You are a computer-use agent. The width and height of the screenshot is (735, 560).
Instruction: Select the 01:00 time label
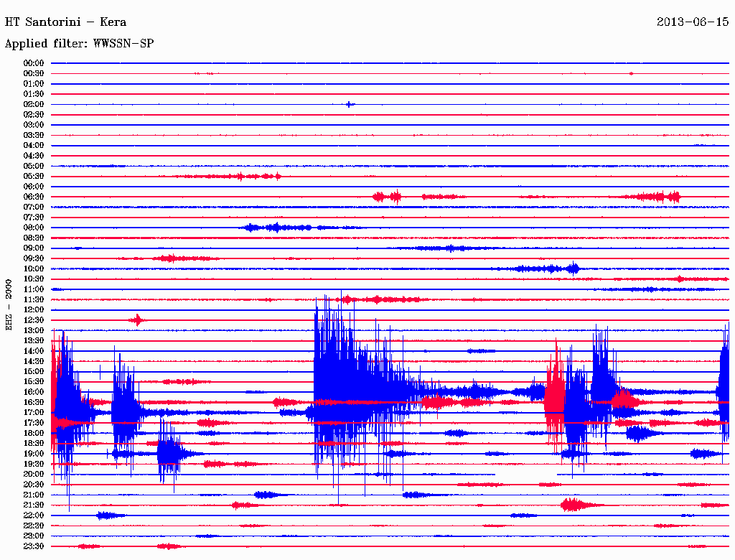coord(34,83)
